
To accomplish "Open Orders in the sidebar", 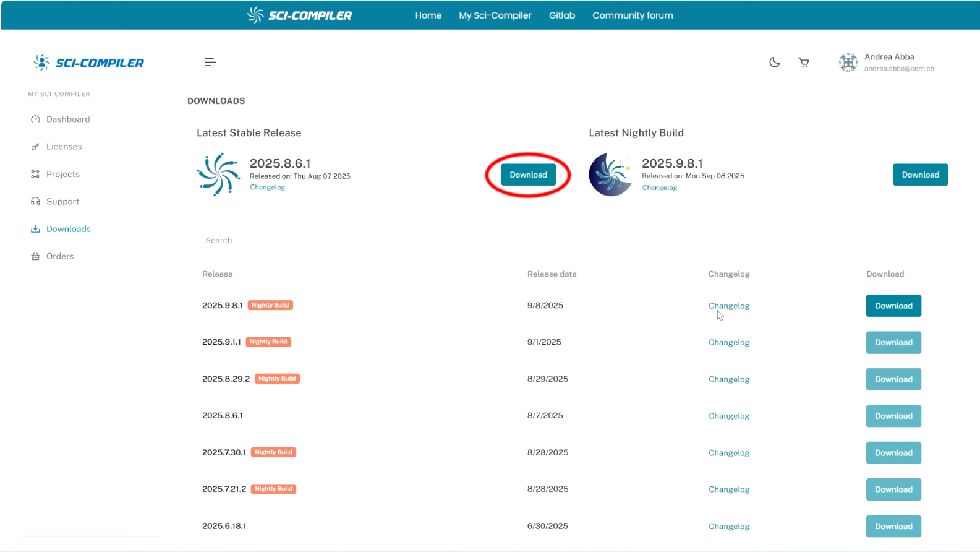I will pos(53,256).
